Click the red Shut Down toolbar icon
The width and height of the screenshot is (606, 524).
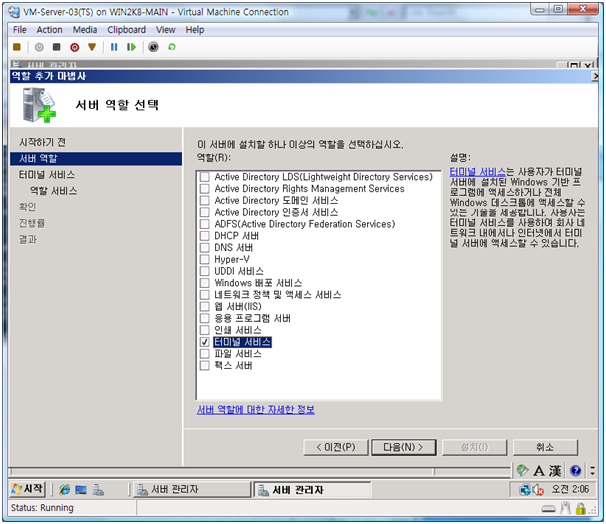pyautogui.click(x=75, y=47)
